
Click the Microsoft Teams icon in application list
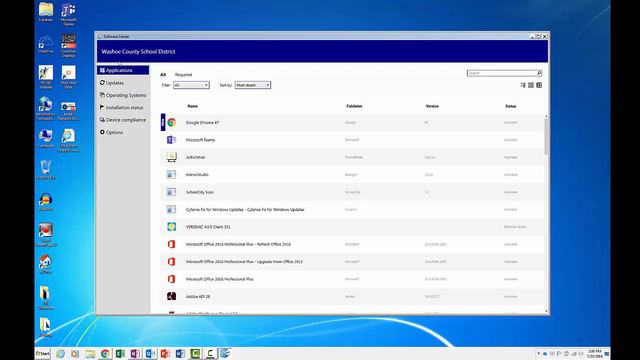tap(171, 140)
